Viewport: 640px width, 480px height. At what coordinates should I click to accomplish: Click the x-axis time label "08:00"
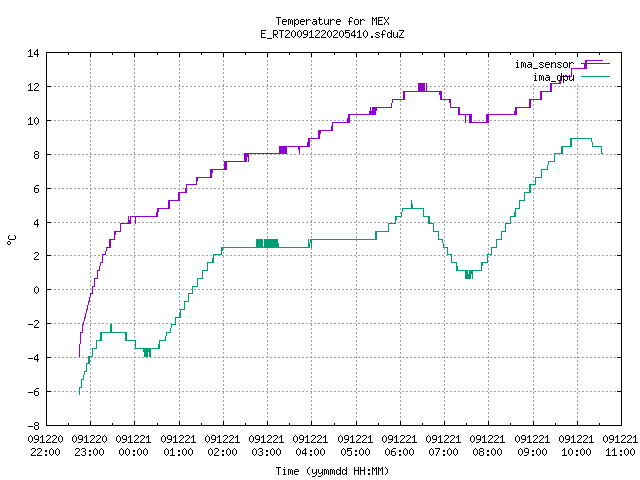click(488, 452)
